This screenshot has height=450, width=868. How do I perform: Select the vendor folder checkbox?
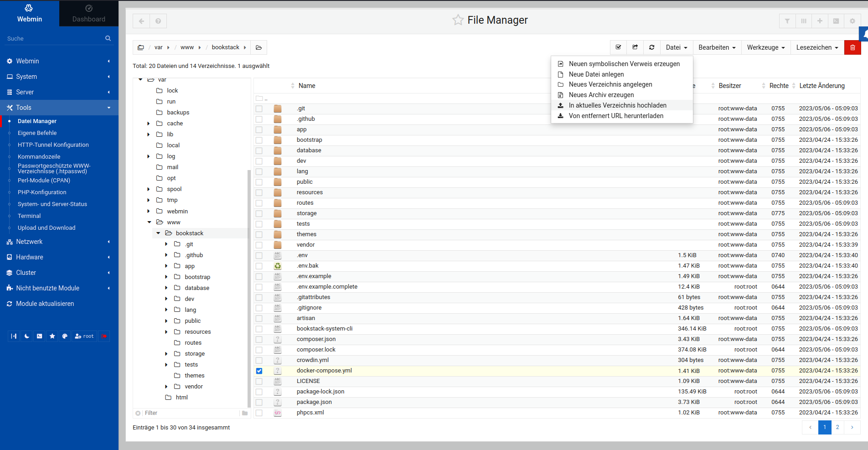[x=259, y=245]
